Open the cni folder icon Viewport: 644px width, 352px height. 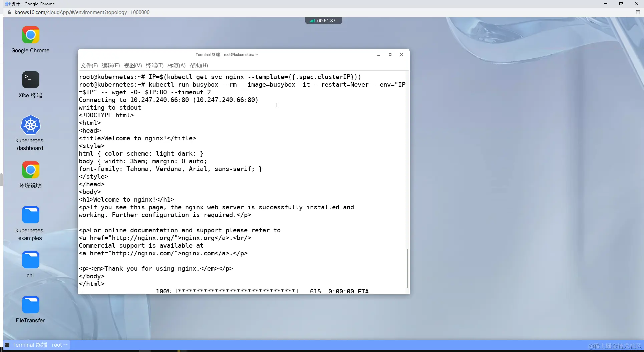(30, 260)
